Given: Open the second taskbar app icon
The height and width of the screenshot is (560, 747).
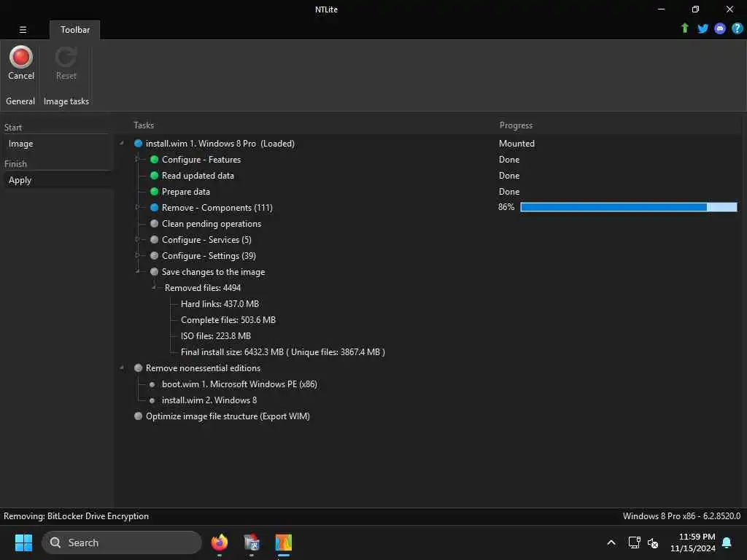Looking at the screenshot, I should coord(252,542).
